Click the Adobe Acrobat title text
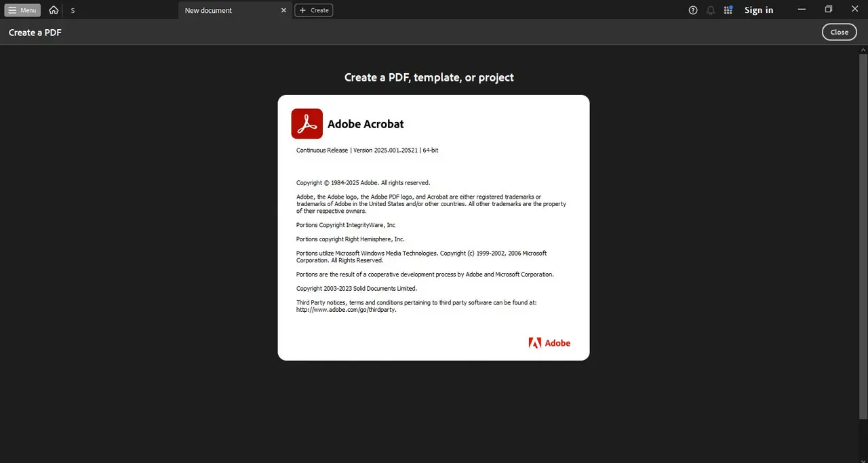Viewport: 868px width, 463px height. point(366,124)
